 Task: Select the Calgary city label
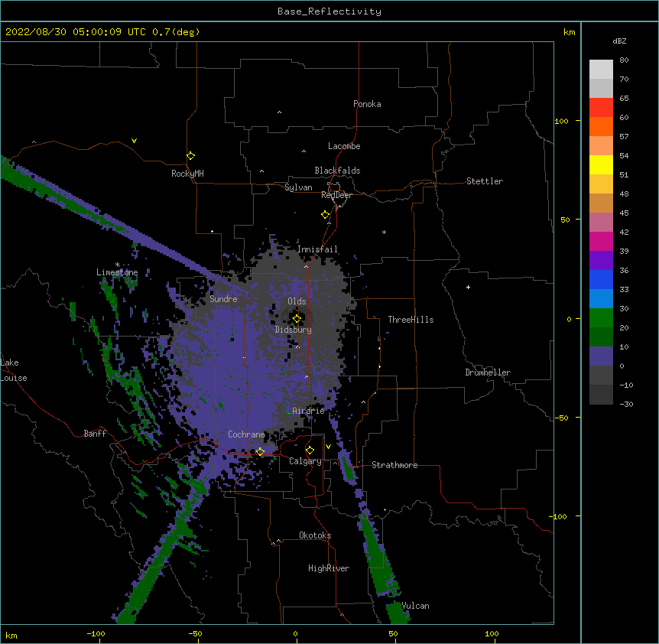click(305, 461)
